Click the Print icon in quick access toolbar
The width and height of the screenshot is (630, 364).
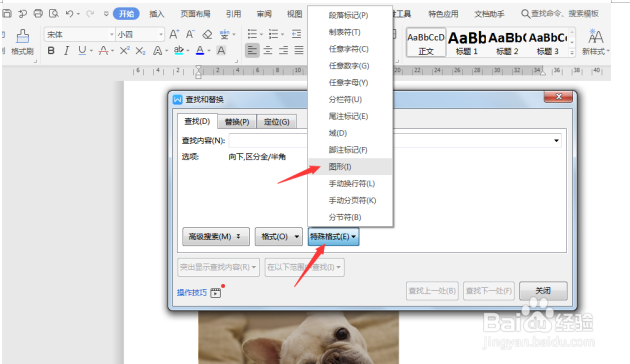(x=38, y=14)
